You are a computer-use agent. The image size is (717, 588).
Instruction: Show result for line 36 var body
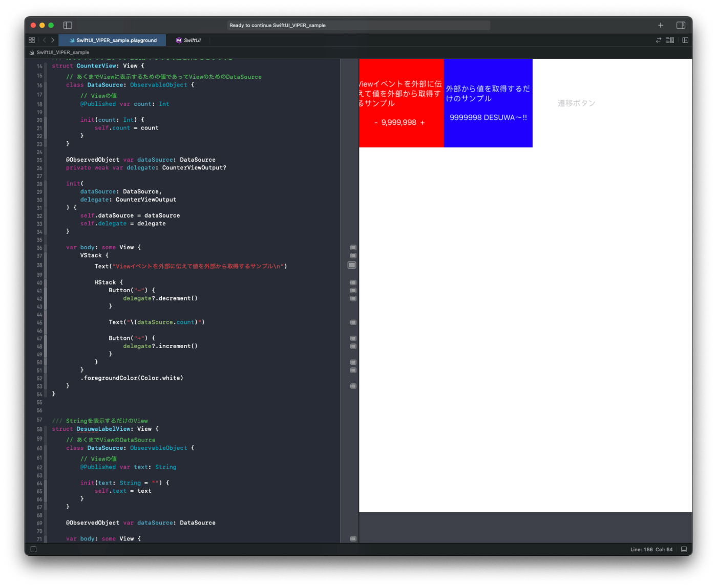tap(353, 247)
